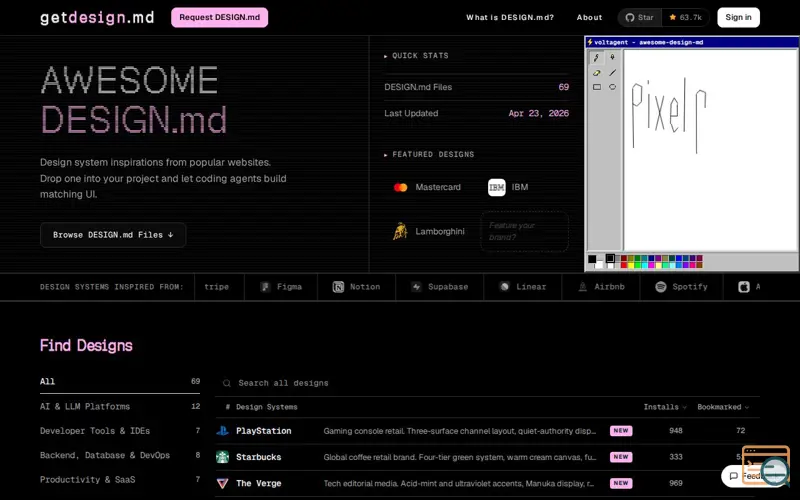The image size is (800, 500).
Task: Click the lightning bolt icon in voltagent title bar
Action: [x=590, y=42]
